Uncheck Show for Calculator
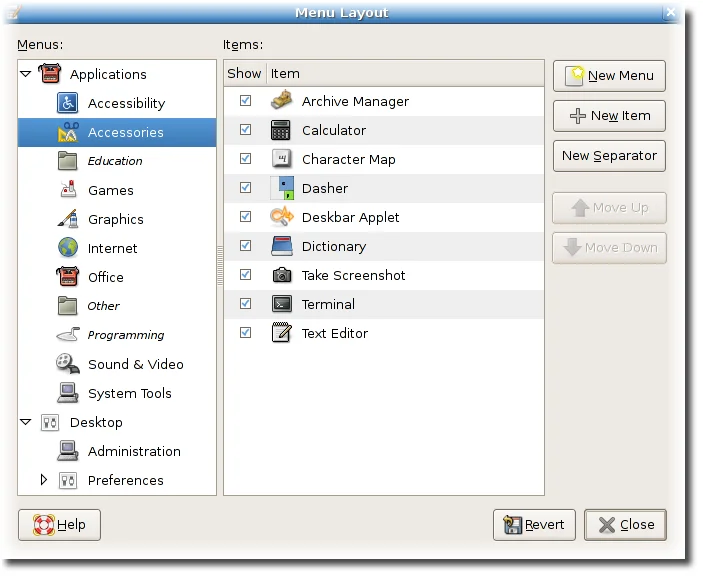 click(245, 130)
